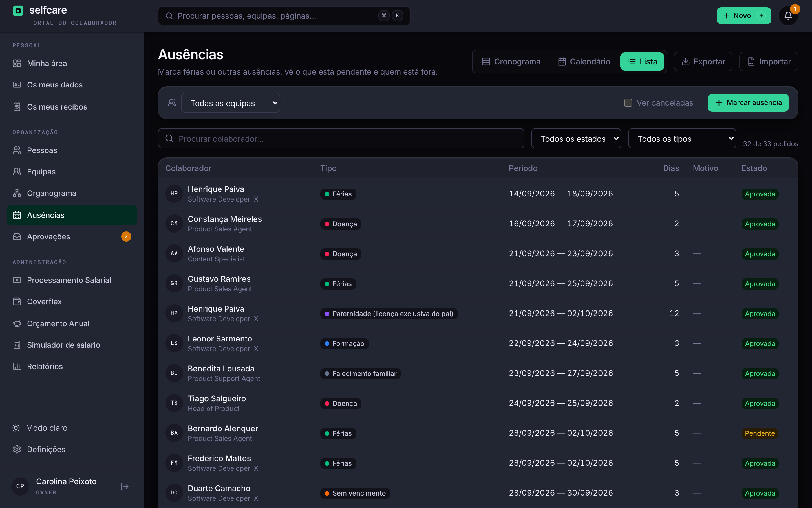Focus the Procurar colaborador search field
812x508 pixels.
[341, 138]
